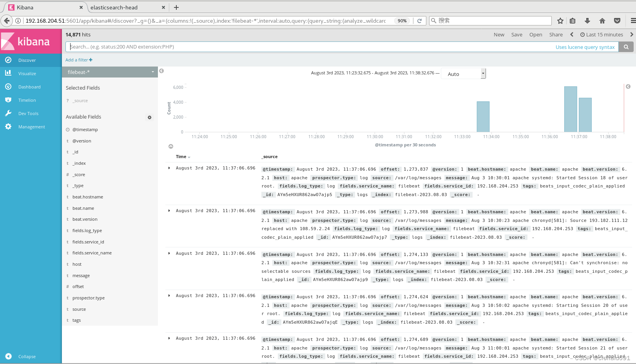The height and width of the screenshot is (364, 636).
Task: Close the Kibana tab
Action: click(x=81, y=7)
